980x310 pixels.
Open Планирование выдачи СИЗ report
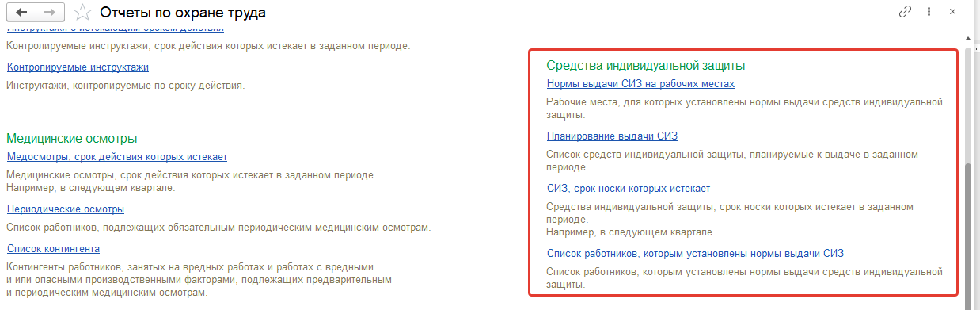[612, 136]
